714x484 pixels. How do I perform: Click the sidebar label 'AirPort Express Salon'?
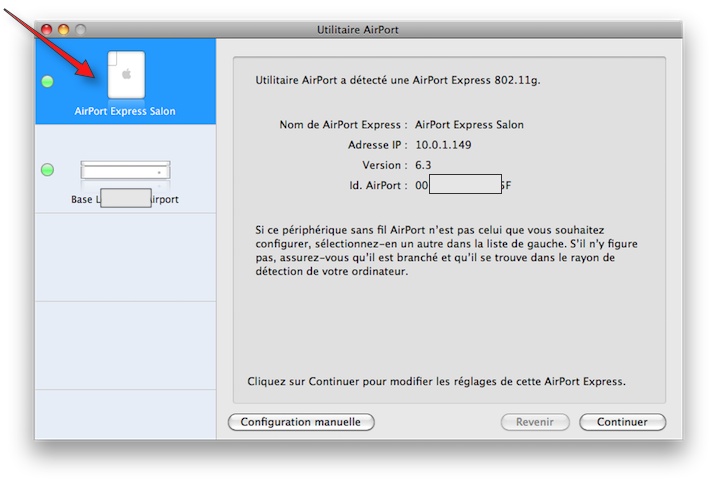coord(125,111)
